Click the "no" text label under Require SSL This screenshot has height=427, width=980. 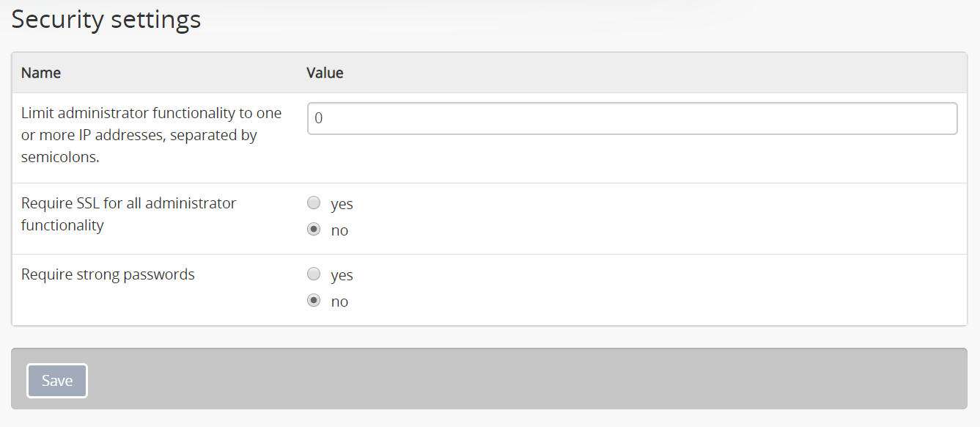pos(339,230)
